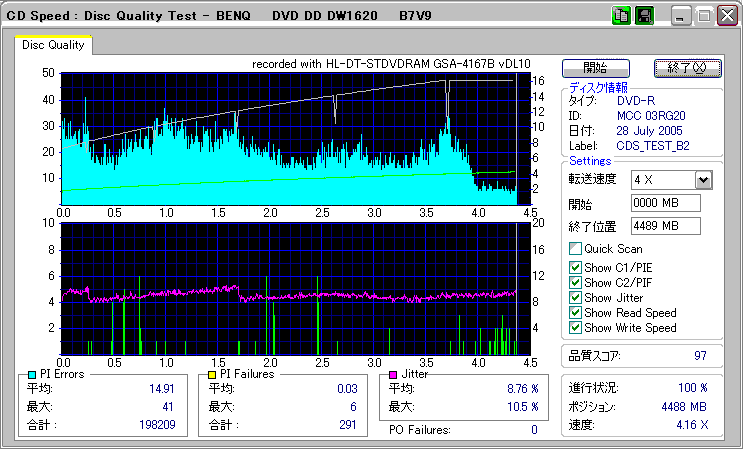
Task: Click the maximize window button
Action: (704, 16)
